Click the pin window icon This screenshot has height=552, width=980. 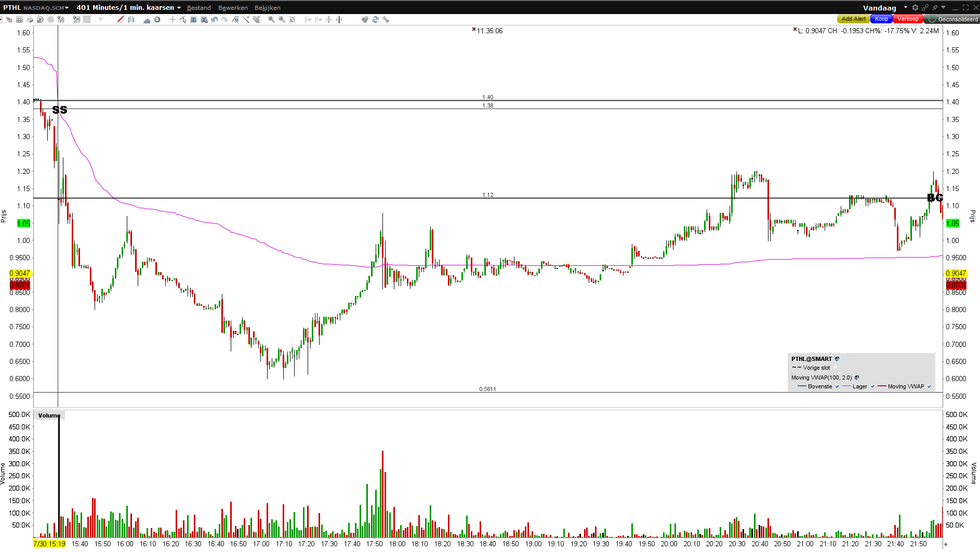(935, 7)
